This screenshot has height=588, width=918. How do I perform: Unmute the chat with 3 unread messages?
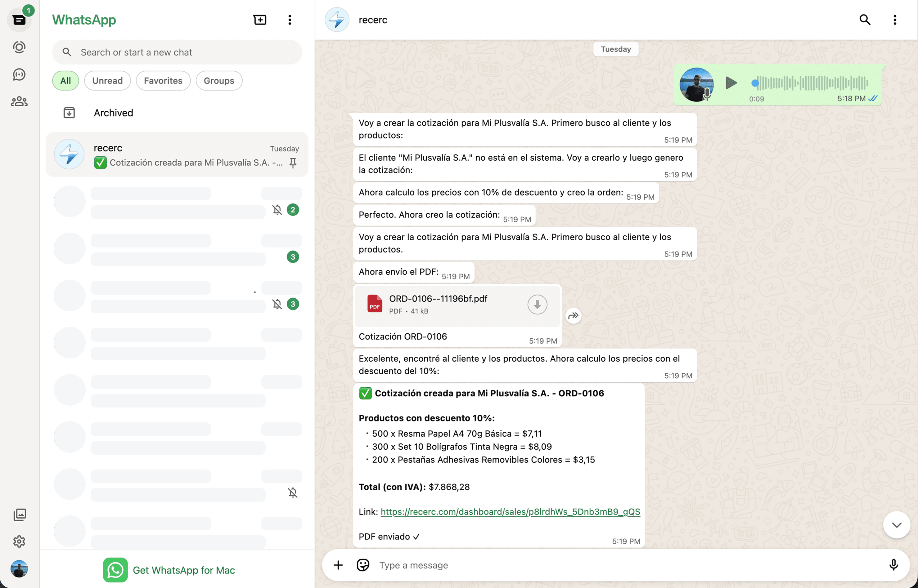coord(277,304)
